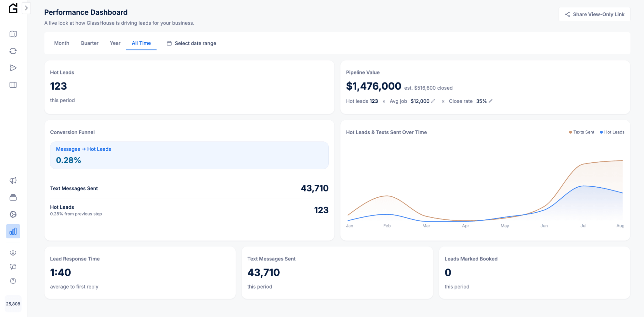Click the Feb label on chart axis

pyautogui.click(x=387, y=226)
